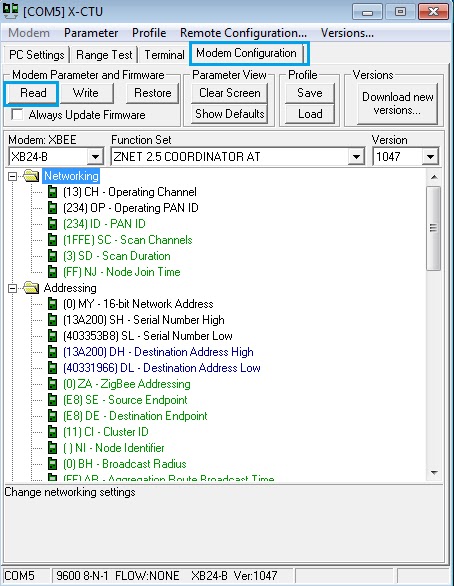
Task: Open the Modem menu
Action: click(x=29, y=33)
